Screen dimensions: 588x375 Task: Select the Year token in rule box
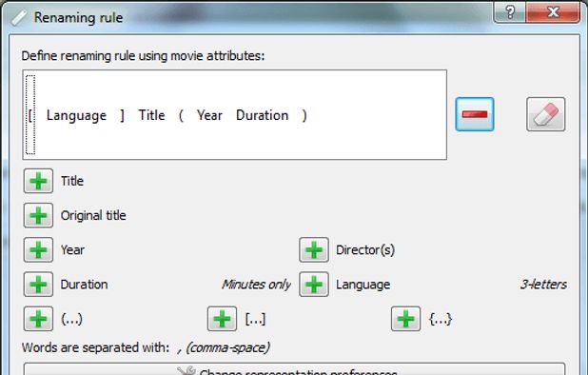click(209, 115)
